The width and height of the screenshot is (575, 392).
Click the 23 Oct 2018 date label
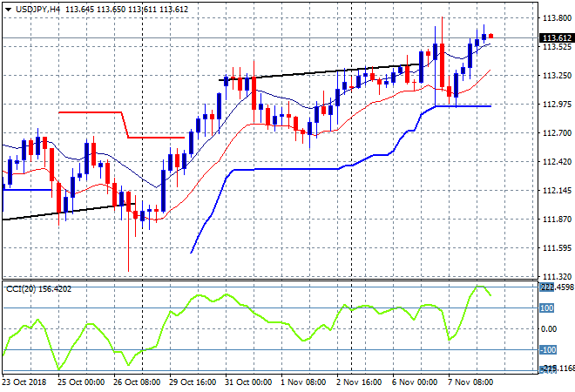point(24,382)
